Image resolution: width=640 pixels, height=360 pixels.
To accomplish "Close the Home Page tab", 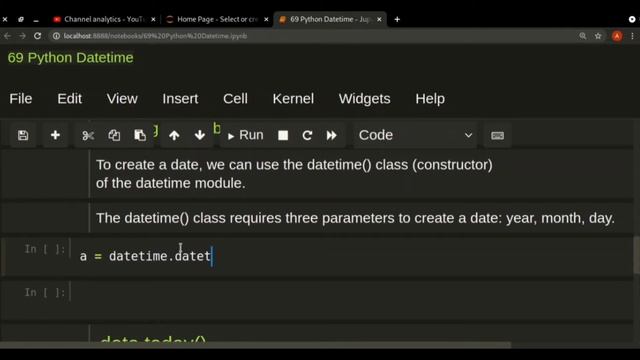I will [266, 19].
